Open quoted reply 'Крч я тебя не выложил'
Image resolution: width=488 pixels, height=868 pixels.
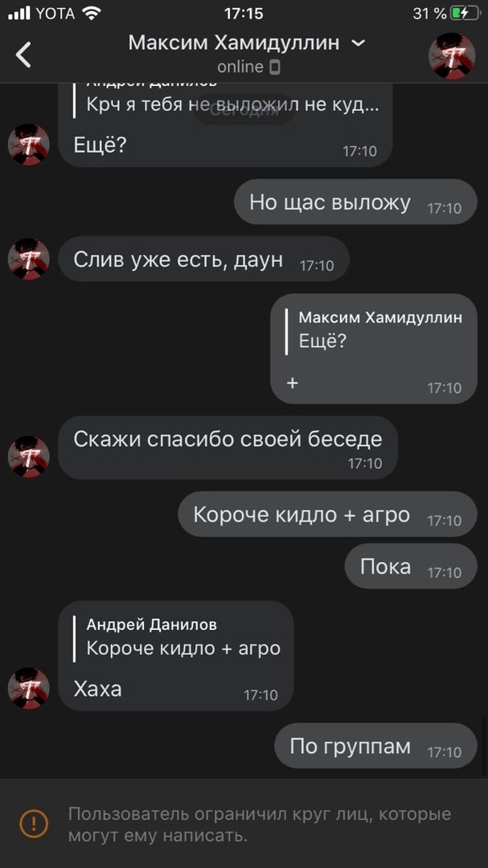[232, 99]
